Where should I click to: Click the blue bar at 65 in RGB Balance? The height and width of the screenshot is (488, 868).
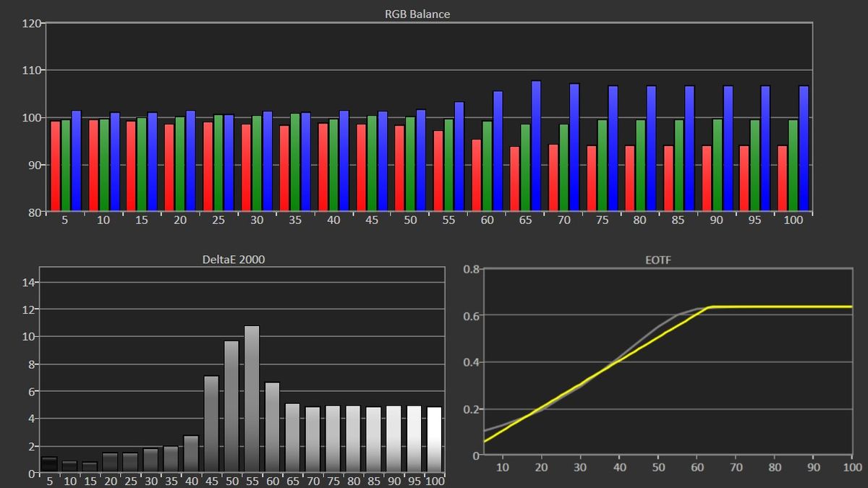click(536, 146)
